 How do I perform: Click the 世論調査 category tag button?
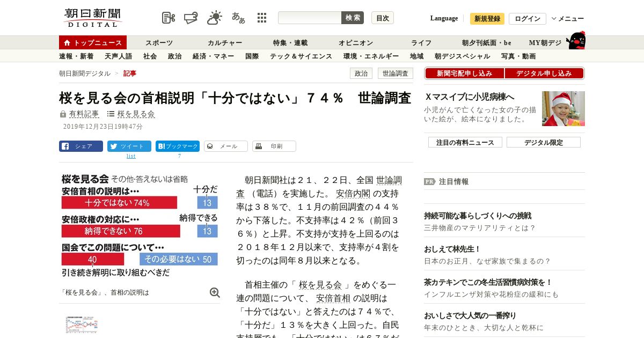pyautogui.click(x=396, y=74)
